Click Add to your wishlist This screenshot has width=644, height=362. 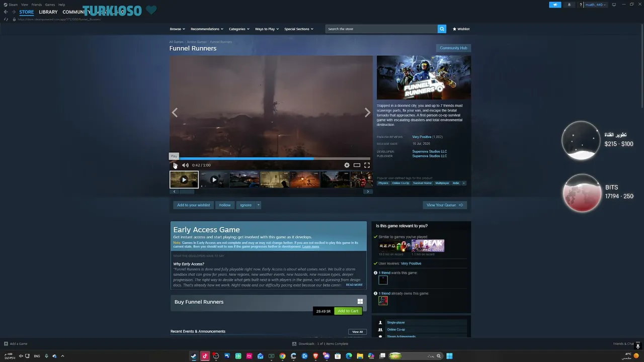pos(193,205)
